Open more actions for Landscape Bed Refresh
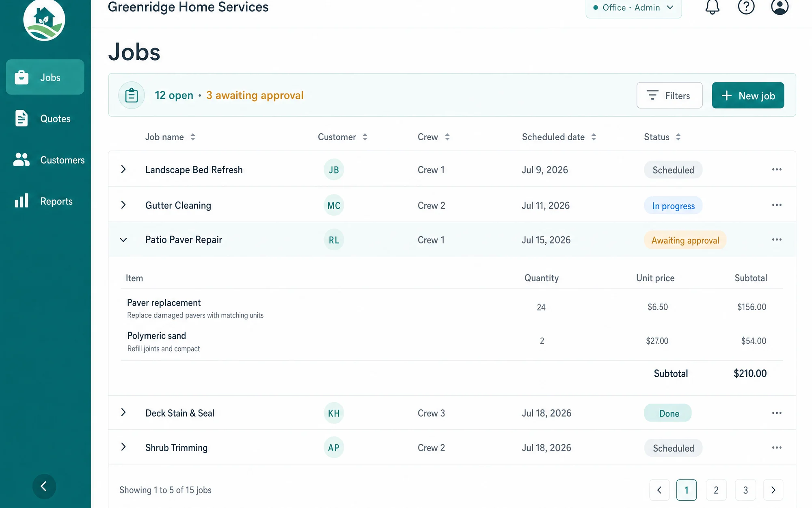 click(x=777, y=169)
